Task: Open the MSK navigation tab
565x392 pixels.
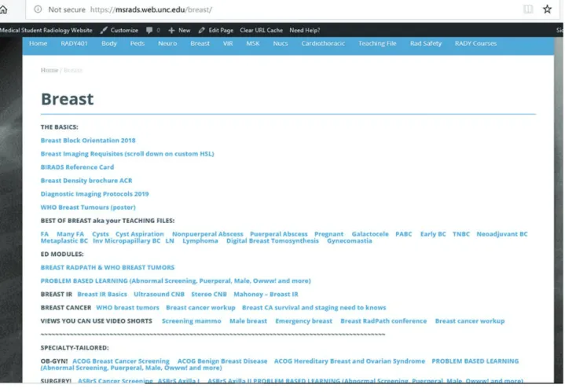Action: click(x=253, y=43)
